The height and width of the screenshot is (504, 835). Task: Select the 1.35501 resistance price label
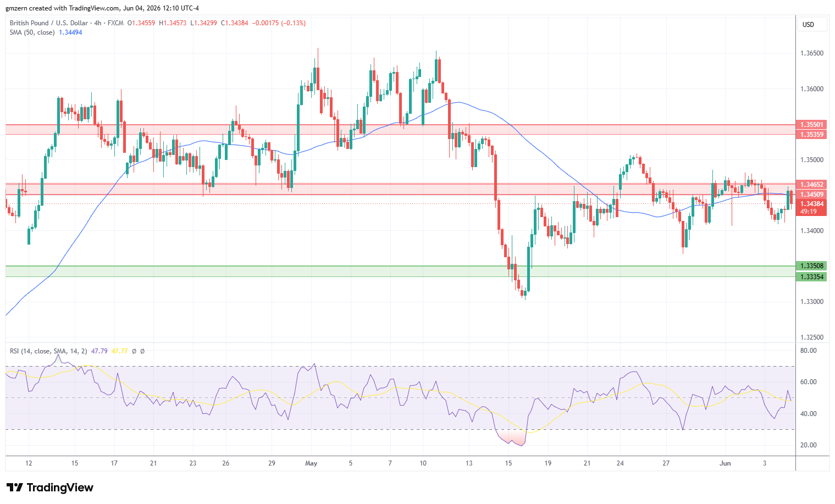(x=811, y=125)
